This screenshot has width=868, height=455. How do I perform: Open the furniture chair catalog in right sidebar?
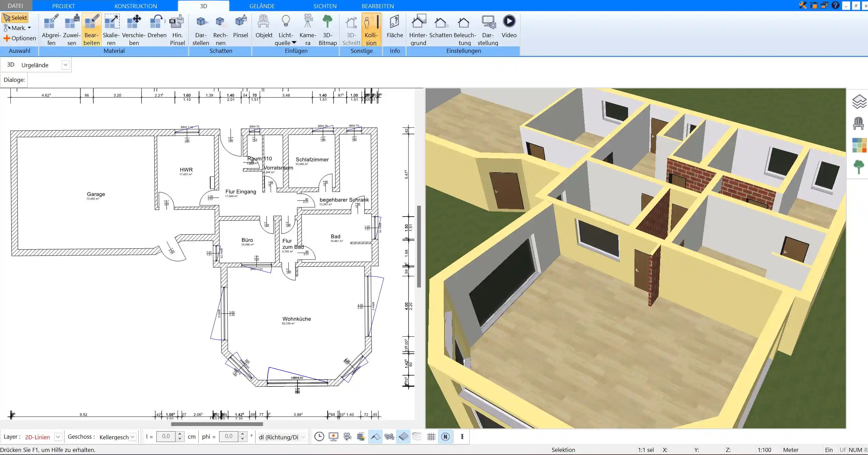[x=858, y=123]
